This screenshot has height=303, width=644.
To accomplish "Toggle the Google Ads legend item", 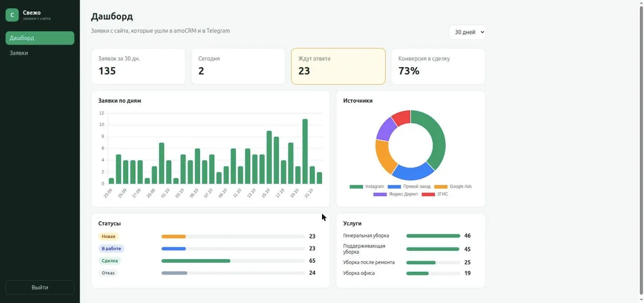I will (453, 187).
